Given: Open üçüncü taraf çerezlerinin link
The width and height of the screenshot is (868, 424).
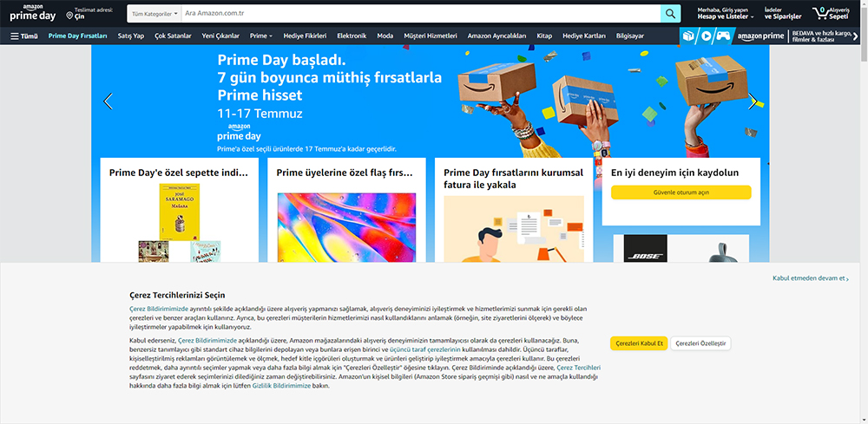Looking at the screenshot, I should pyautogui.click(x=425, y=350).
